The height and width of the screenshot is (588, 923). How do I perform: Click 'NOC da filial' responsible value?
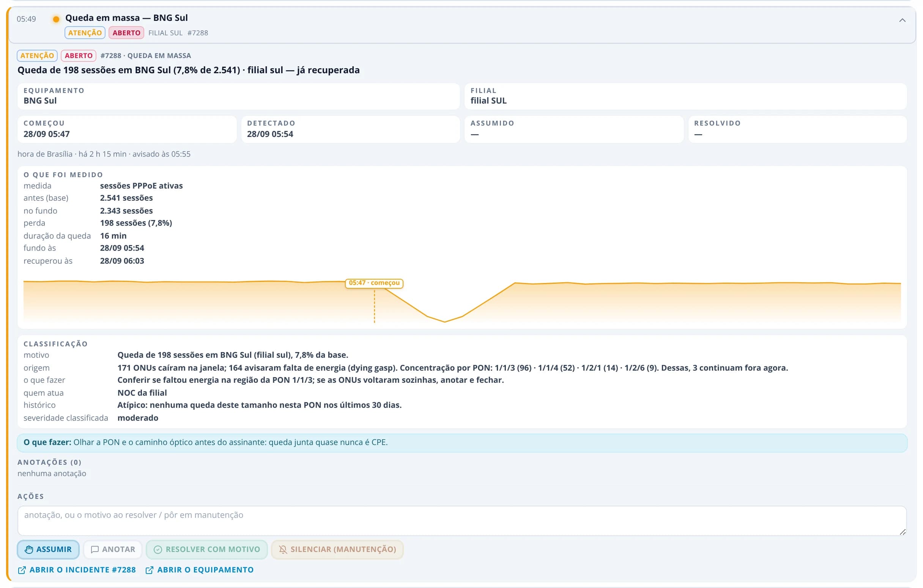click(x=142, y=393)
